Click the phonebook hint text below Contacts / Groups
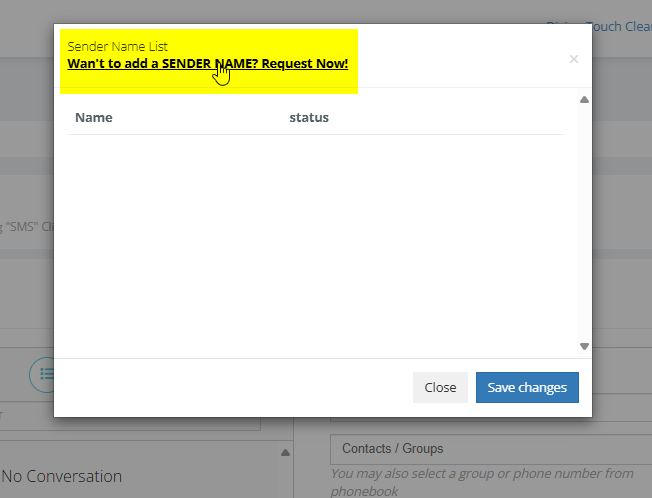 pos(480,482)
